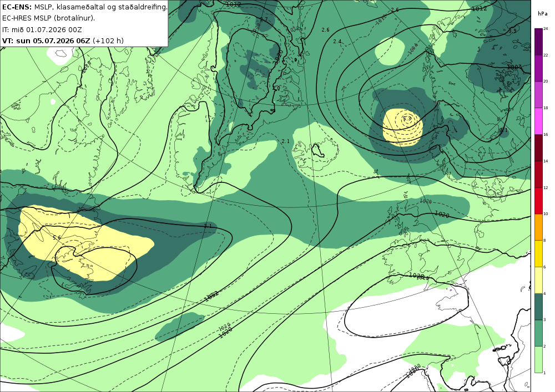Click the 16–18 hPa bright pink legend swatch
555x392 pixels.
click(x=539, y=121)
